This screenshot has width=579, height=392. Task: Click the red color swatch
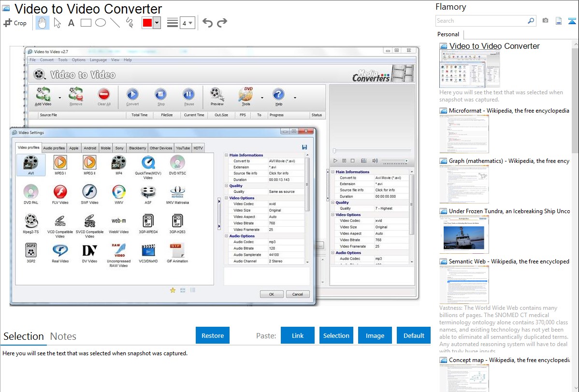(147, 23)
